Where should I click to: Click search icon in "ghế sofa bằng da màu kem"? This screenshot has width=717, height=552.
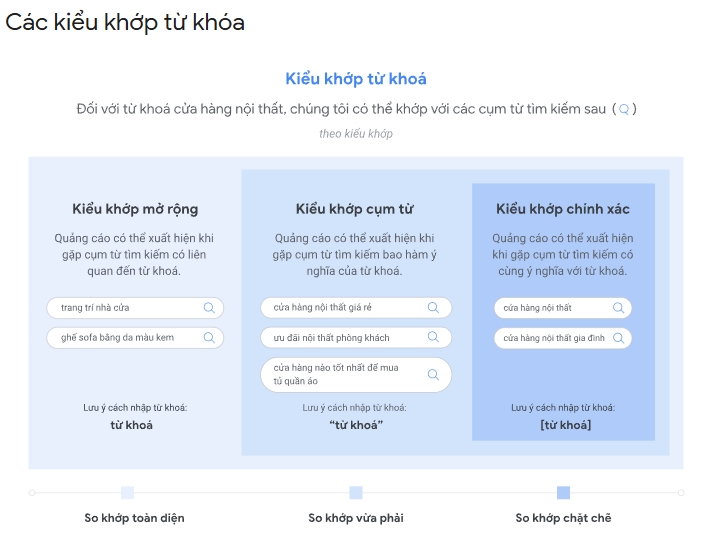coord(209,338)
